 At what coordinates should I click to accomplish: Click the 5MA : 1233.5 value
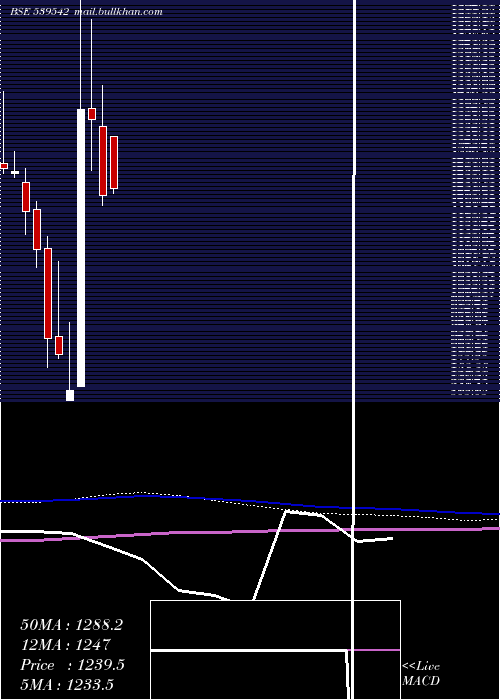[x=67, y=685]
